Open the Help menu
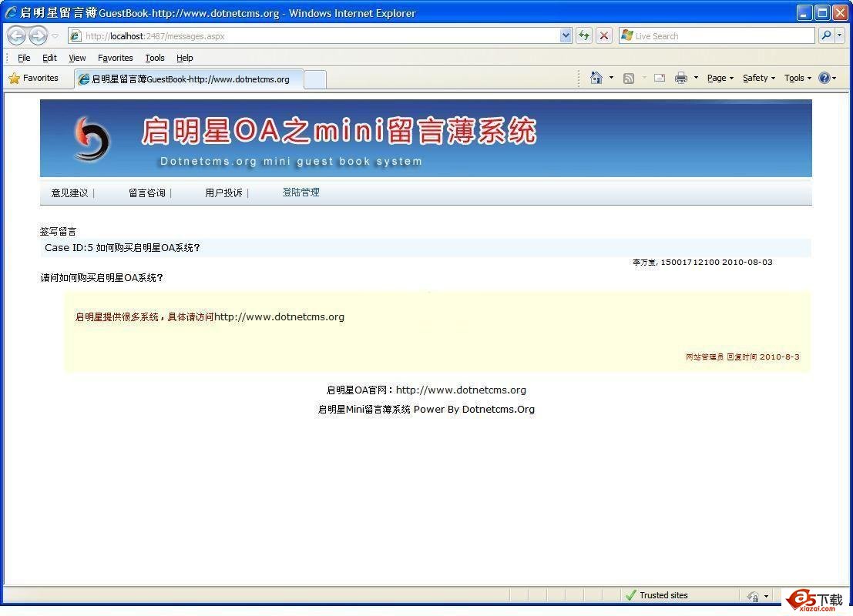 coord(185,58)
